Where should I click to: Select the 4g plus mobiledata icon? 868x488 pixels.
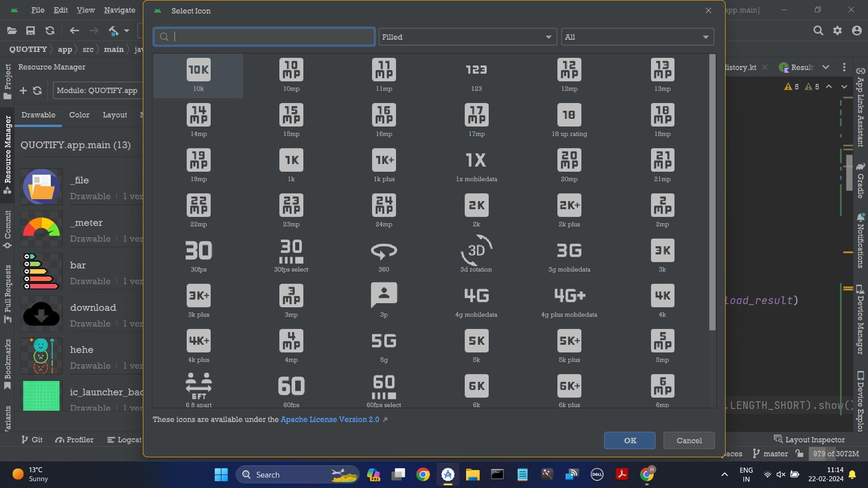(x=569, y=296)
